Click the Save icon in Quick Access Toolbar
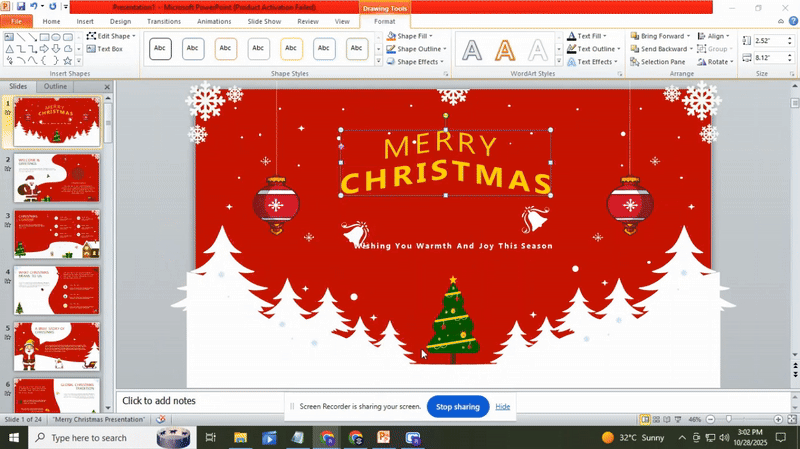 pyautogui.click(x=21, y=6)
